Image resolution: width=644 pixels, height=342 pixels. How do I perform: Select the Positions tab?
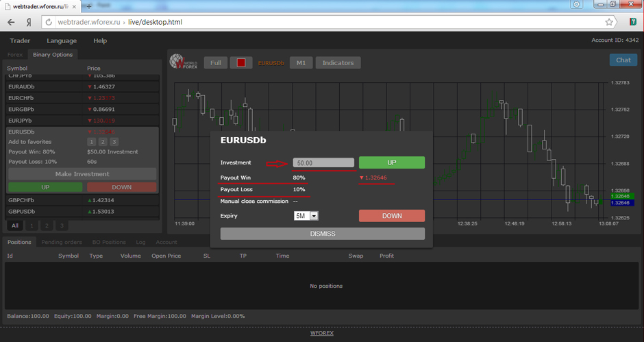pos(19,242)
